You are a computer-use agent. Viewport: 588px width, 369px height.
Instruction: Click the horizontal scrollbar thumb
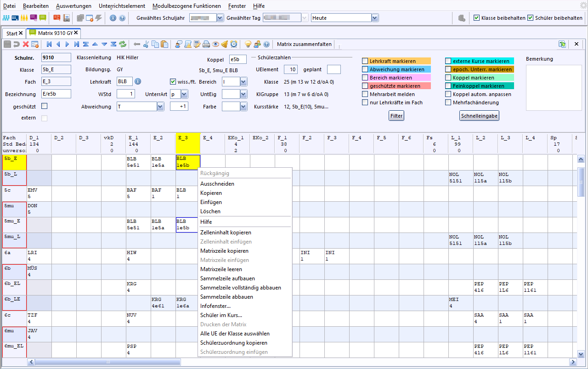coord(107,363)
